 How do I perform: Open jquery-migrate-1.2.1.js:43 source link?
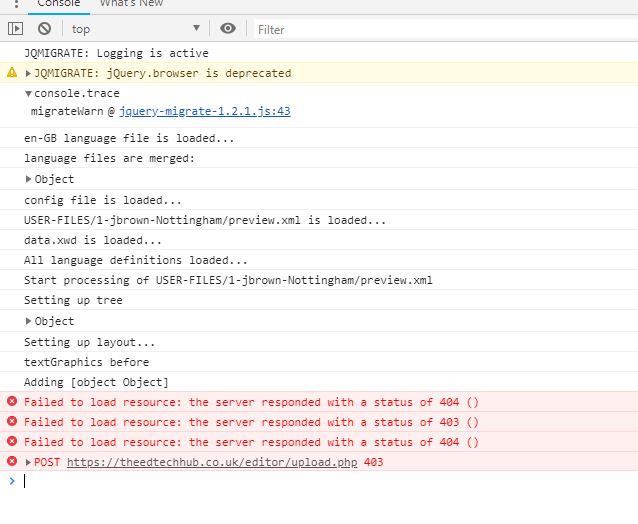(x=205, y=111)
